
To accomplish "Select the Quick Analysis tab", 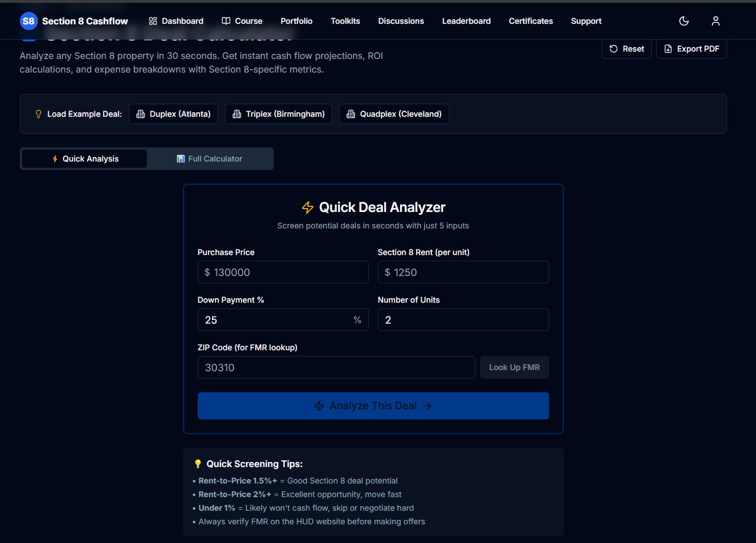I will pos(83,159).
